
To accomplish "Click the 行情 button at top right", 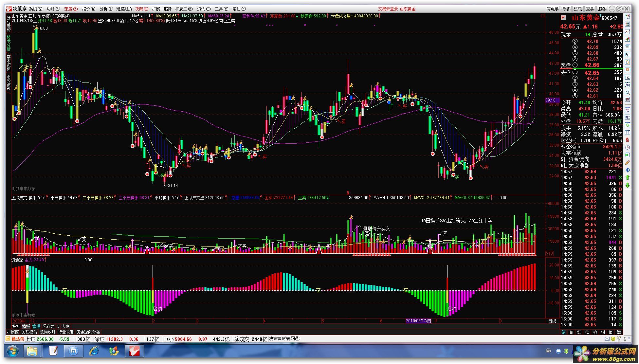I will pos(566,9).
